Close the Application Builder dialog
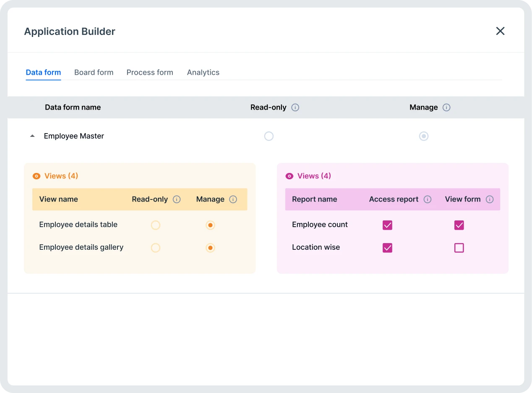Viewport: 532px width, 393px height. coord(500,31)
